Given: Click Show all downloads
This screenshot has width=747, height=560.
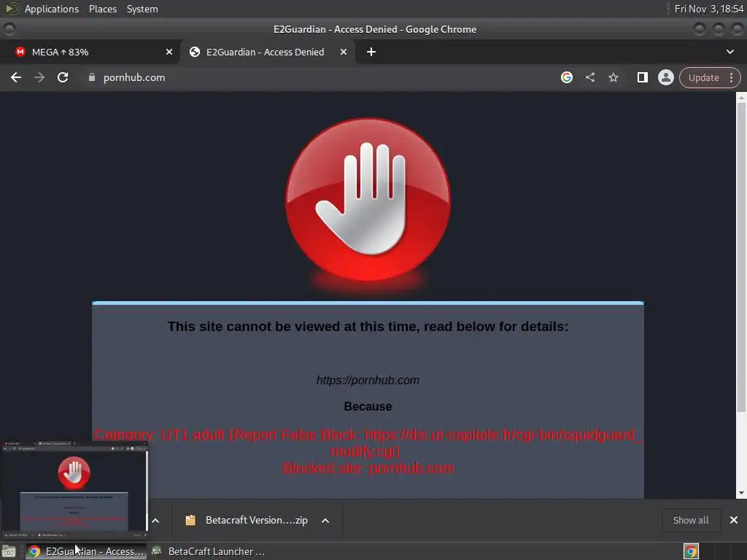Looking at the screenshot, I should (691, 520).
